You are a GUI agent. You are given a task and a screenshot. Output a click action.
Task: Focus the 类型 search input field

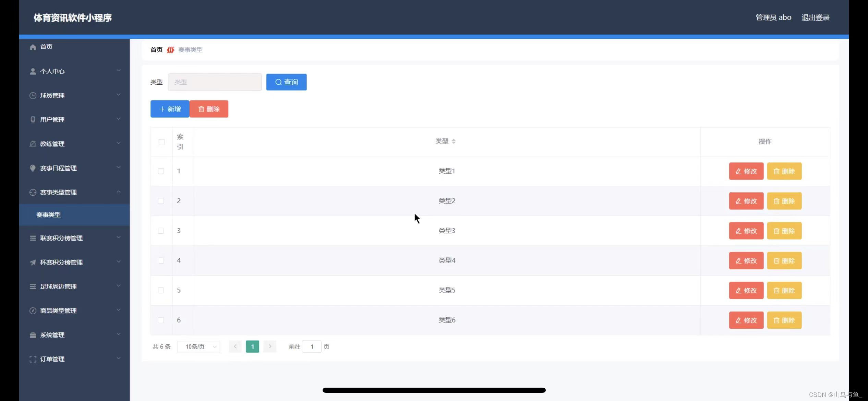click(x=215, y=82)
